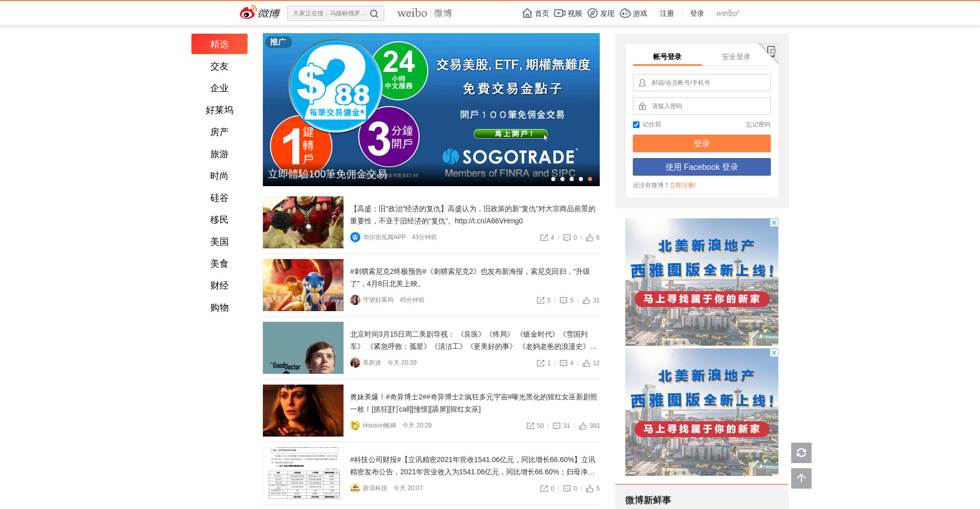Click comment icon on 新浪科技 post
This screenshot has height=509, width=980.
567,489
